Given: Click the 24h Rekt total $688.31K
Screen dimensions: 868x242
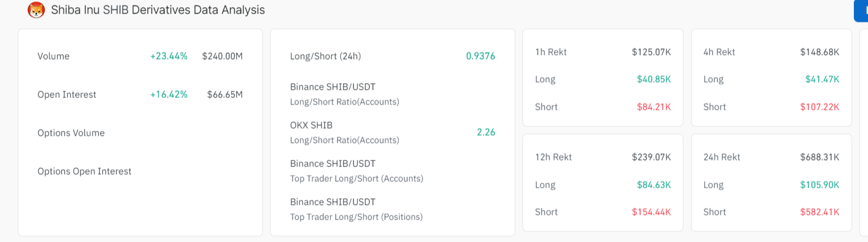Looking at the screenshot, I should pos(820,157).
